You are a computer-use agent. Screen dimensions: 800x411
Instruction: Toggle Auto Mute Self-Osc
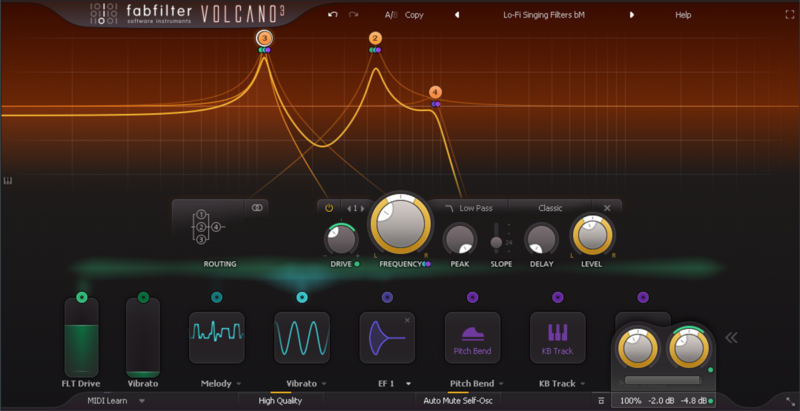[x=458, y=401]
